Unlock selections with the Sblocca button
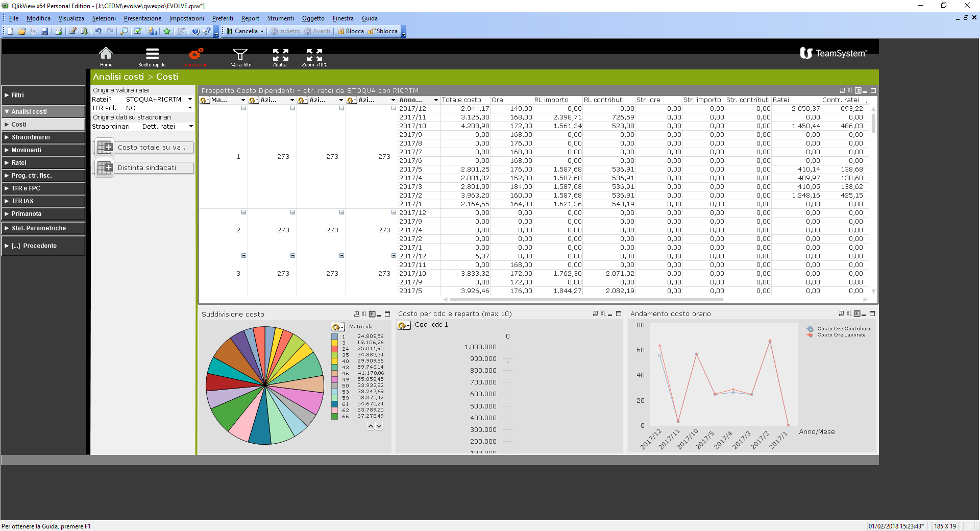Viewport: 980px width, 531px height. [x=383, y=31]
